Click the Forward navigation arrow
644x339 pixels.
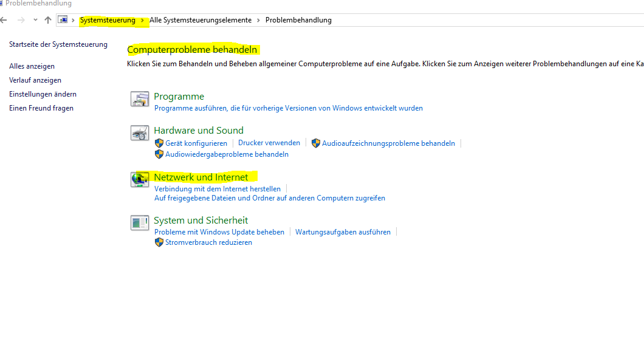(21, 19)
